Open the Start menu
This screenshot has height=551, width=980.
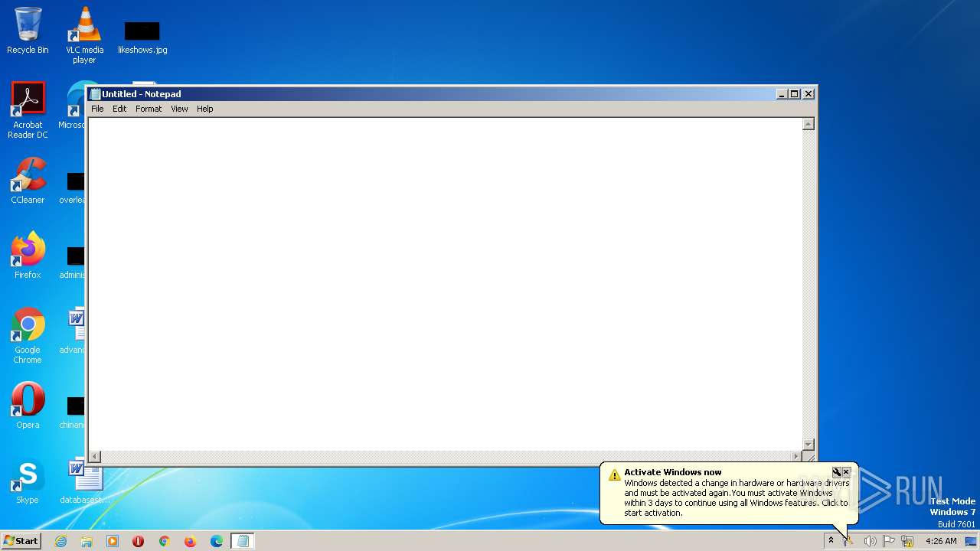coord(21,541)
